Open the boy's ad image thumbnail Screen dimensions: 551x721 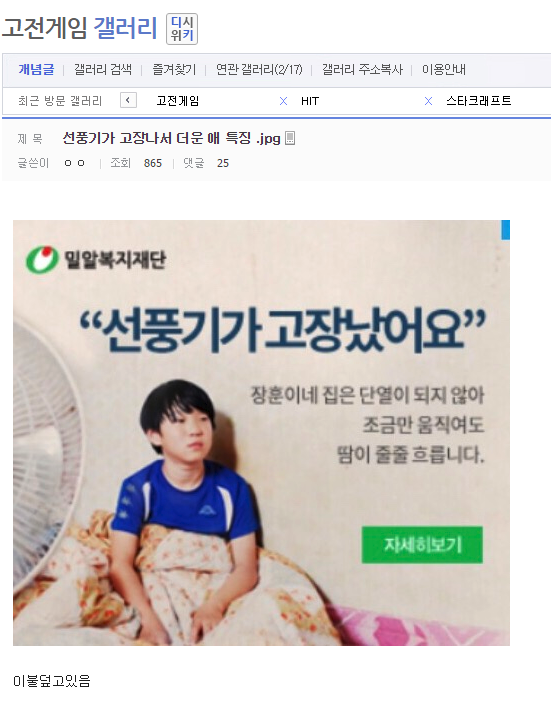[261, 433]
